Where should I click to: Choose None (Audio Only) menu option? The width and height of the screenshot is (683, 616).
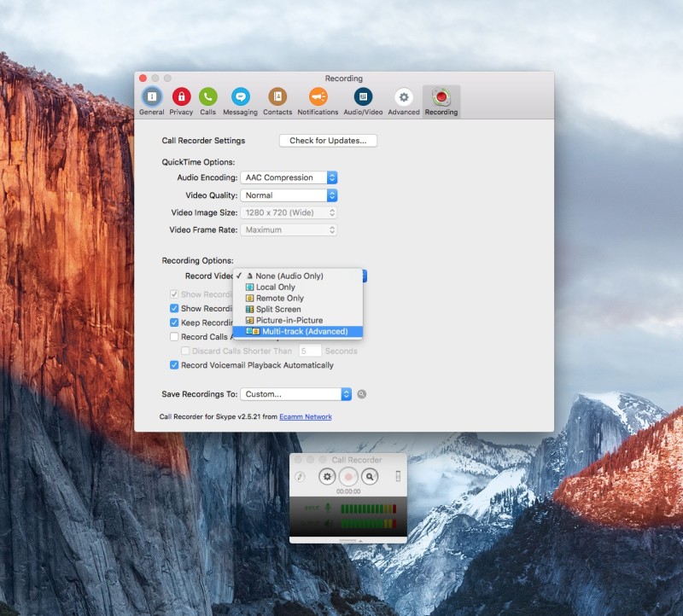tap(297, 276)
